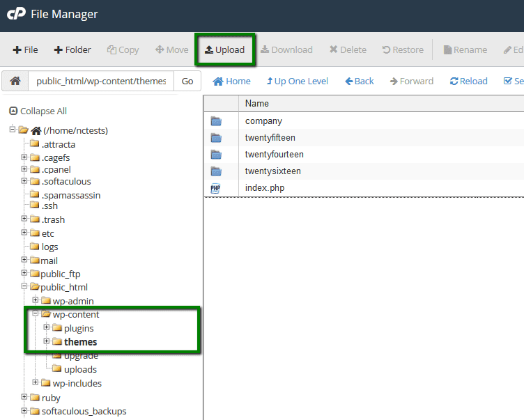The height and width of the screenshot is (420, 524).
Task: Click the index.php PHP file icon
Action: point(216,188)
